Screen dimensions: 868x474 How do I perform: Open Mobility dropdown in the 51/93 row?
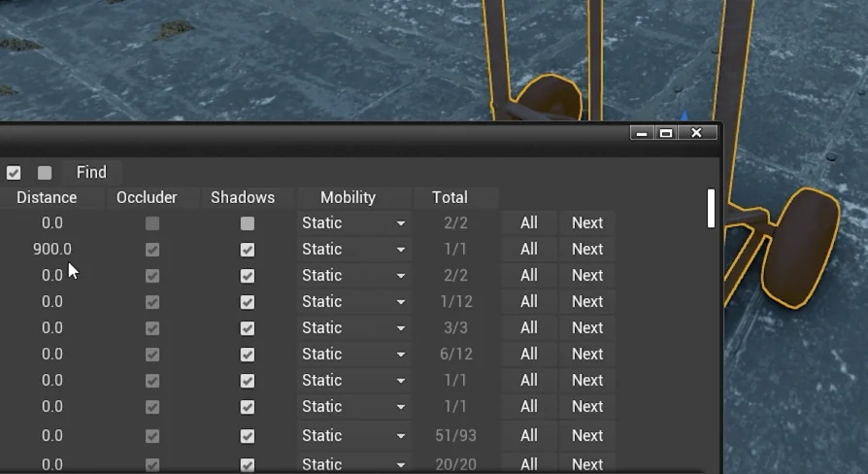353,435
